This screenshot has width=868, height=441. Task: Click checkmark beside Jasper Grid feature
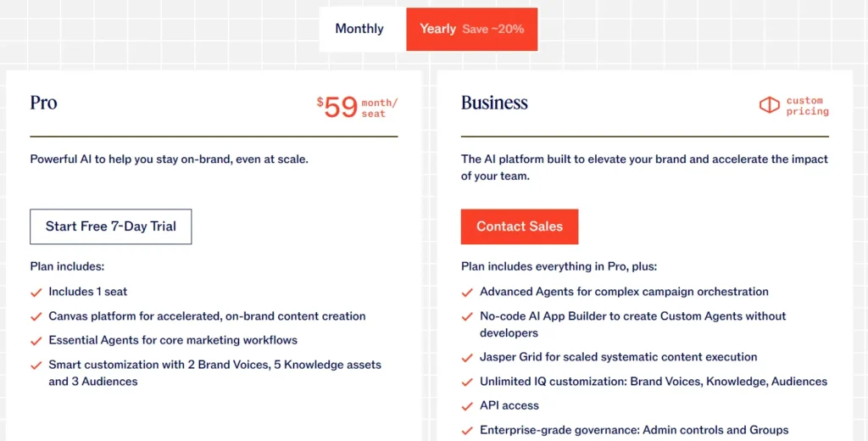467,358
